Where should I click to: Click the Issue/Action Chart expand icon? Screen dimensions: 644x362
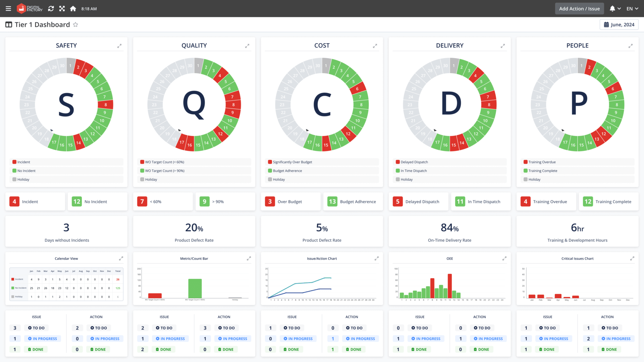(x=376, y=258)
